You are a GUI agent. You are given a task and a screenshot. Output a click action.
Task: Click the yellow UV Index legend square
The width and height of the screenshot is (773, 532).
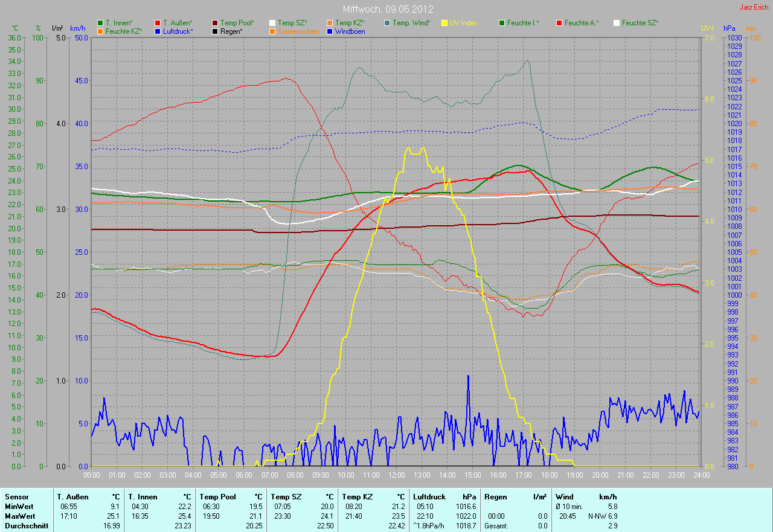click(444, 23)
